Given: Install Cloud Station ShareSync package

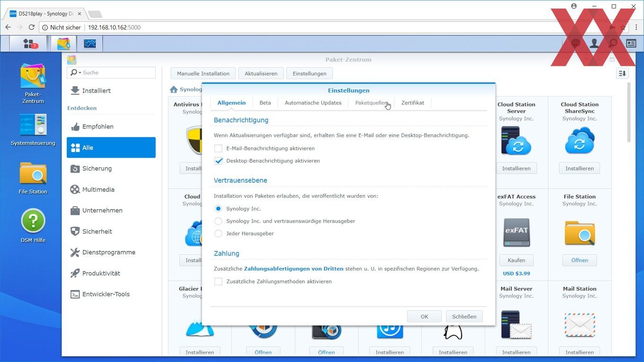Looking at the screenshot, I should point(579,168).
